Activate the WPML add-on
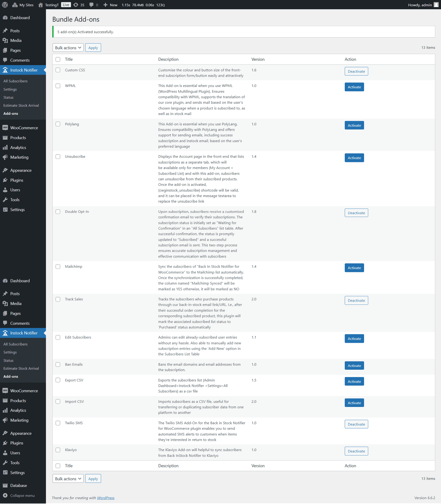The width and height of the screenshot is (441, 504). (354, 87)
